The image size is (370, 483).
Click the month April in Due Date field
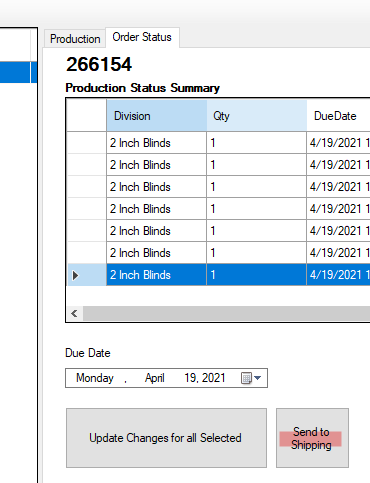point(155,378)
